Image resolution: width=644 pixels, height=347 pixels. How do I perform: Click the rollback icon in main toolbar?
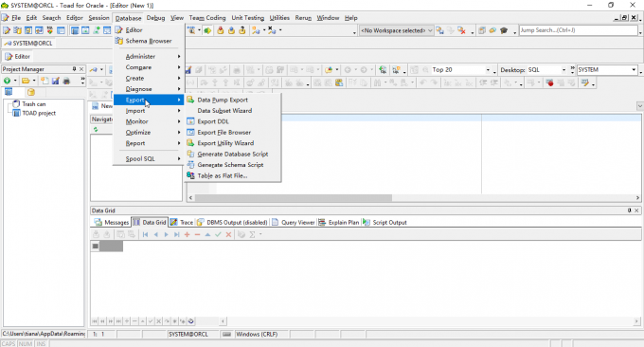pyautogui.click(x=231, y=30)
